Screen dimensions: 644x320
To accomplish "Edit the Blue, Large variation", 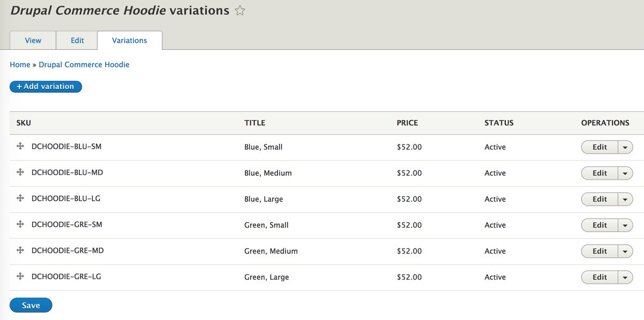I will point(599,199).
